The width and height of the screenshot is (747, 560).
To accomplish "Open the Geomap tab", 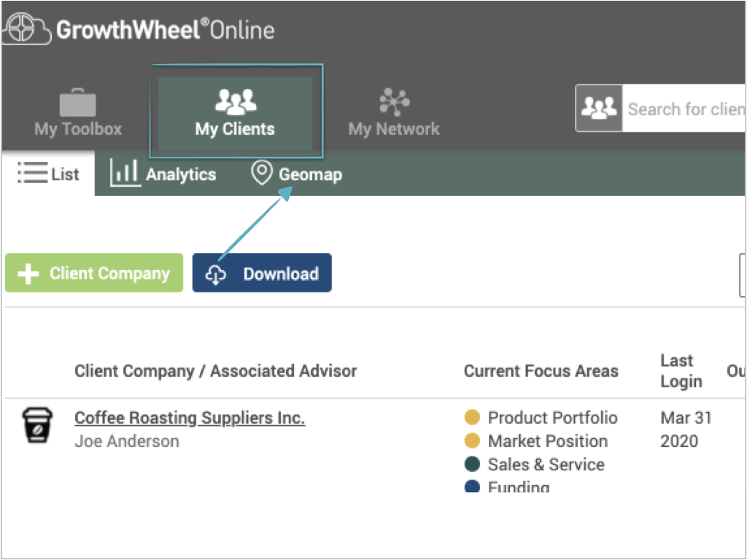I will 296,174.
